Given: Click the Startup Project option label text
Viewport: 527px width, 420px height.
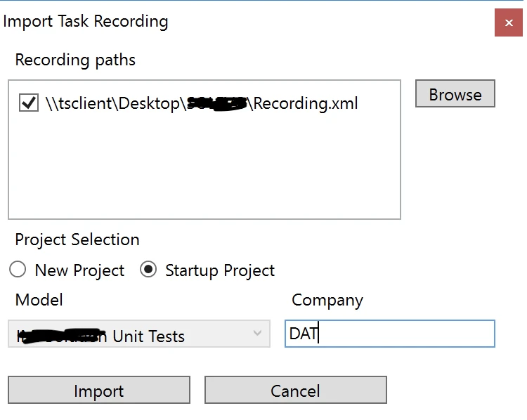Looking at the screenshot, I should (220, 270).
